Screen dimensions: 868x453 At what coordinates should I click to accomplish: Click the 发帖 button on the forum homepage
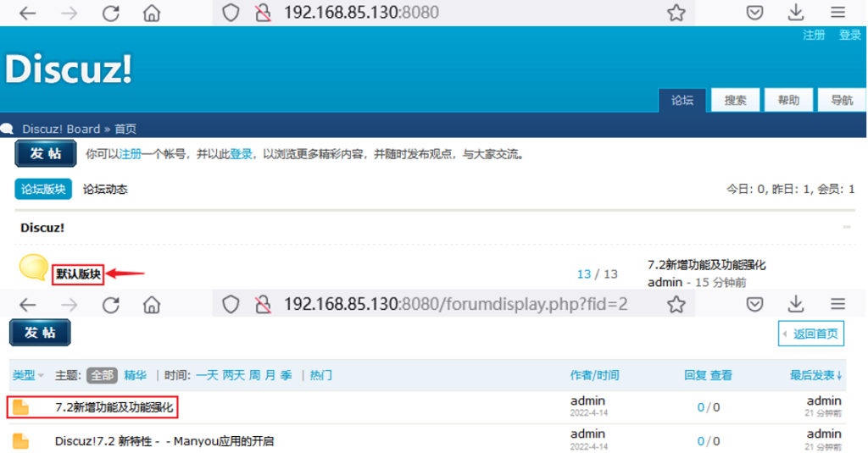coord(46,154)
